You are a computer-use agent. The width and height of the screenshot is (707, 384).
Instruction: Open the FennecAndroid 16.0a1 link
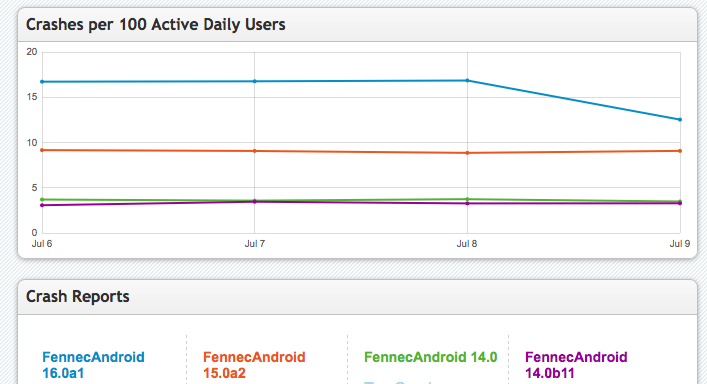tap(93, 365)
